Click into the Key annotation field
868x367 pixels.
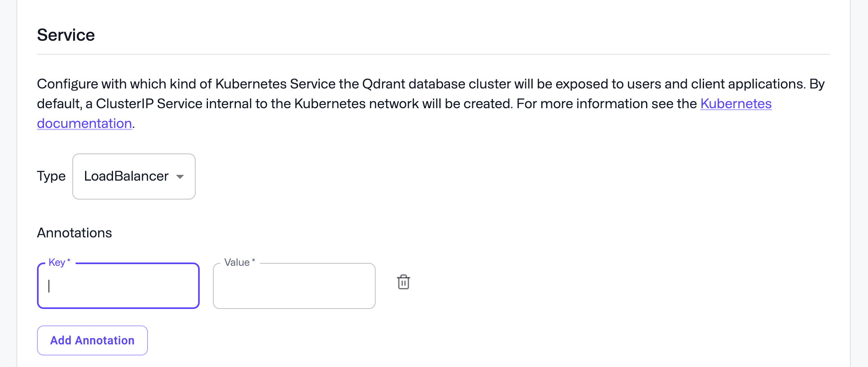[118, 286]
